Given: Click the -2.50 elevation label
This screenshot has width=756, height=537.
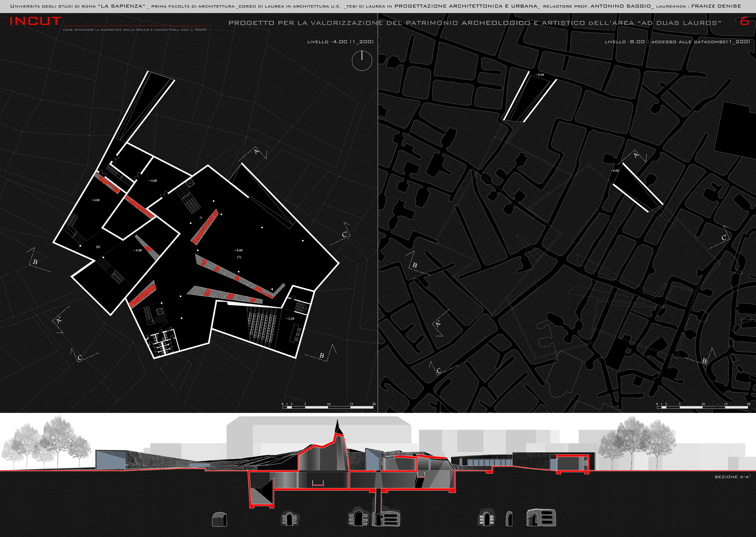Looking at the screenshot, I should 290,319.
